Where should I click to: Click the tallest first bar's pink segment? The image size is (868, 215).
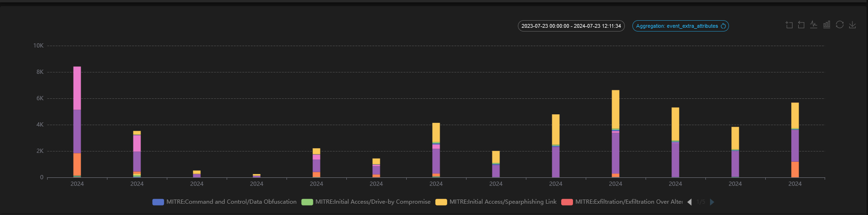pyautogui.click(x=77, y=88)
